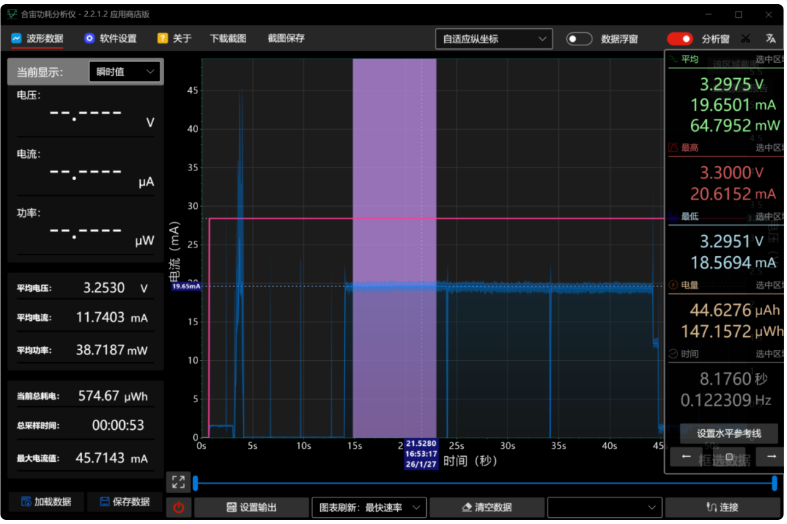This screenshot has height=524, width=787.
Task: Click the maximum current 20.6152 mA reading
Action: pos(733,194)
